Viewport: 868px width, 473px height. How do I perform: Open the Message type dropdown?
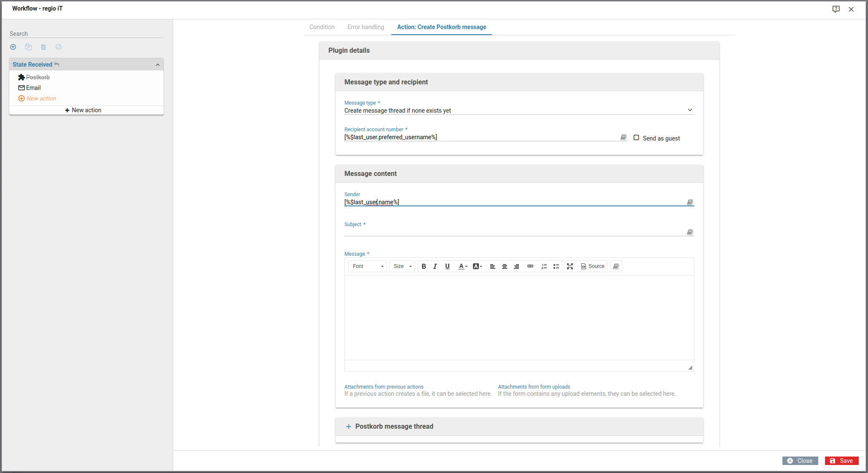pos(519,111)
